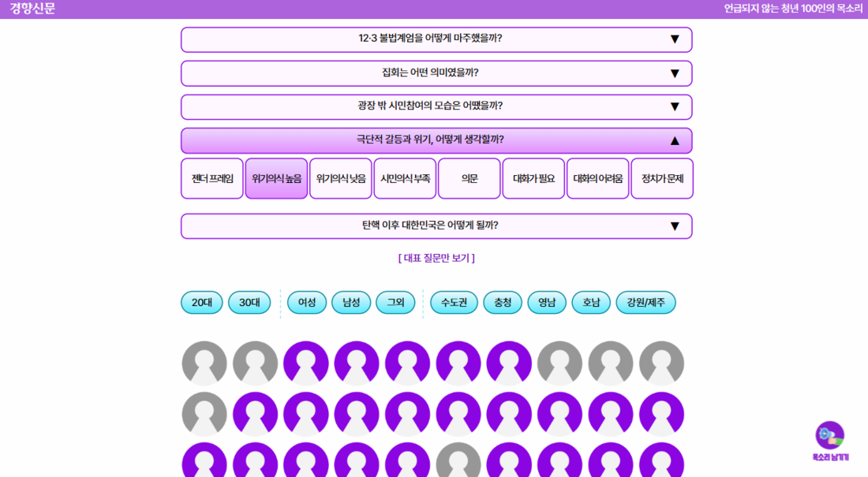This screenshot has width=868, height=477.
Task: Select fourth avatar in second row
Action: 357,414
